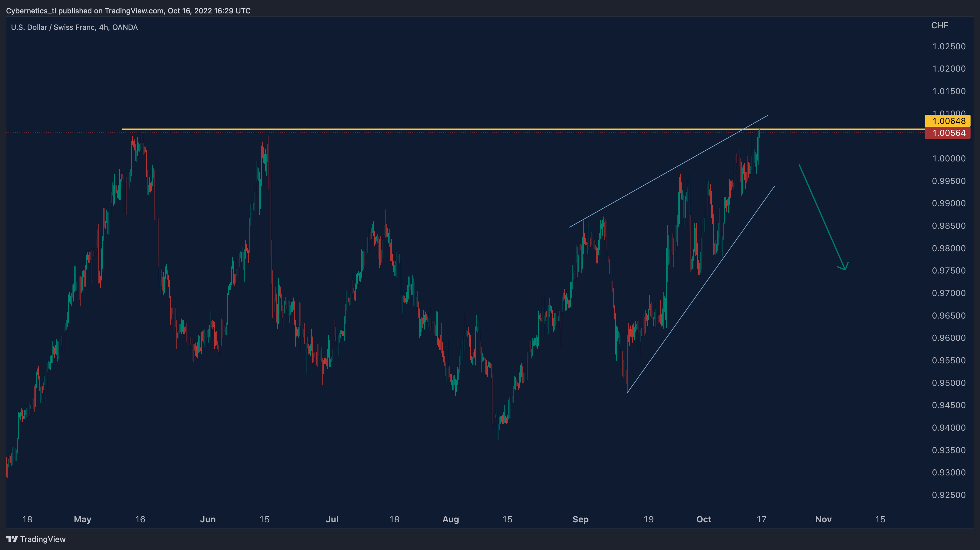Click the 19 date label on time axis
Viewport: 980px width, 550px height.
(648, 519)
